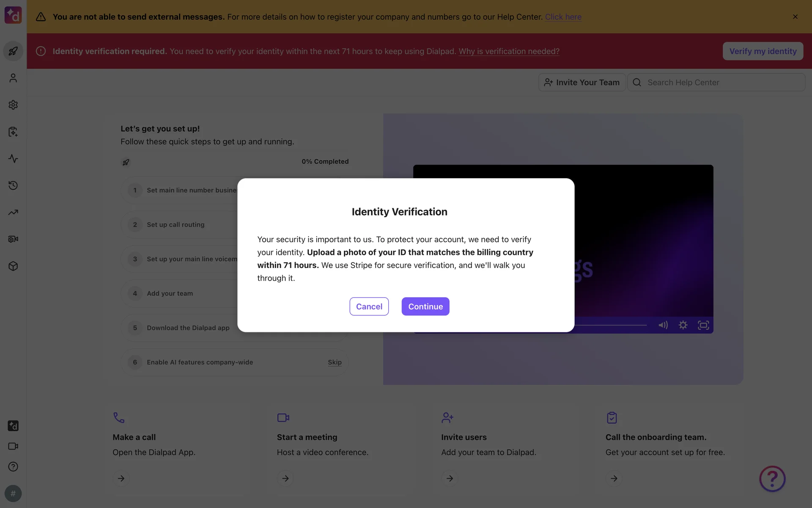This screenshot has height=508, width=812.
Task: Open the settings gear in the sidebar
Action: 13,105
